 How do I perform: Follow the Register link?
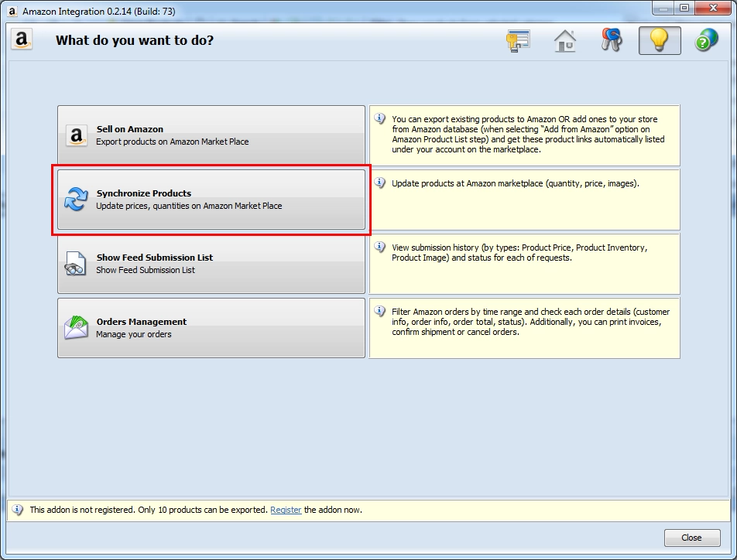click(x=286, y=510)
